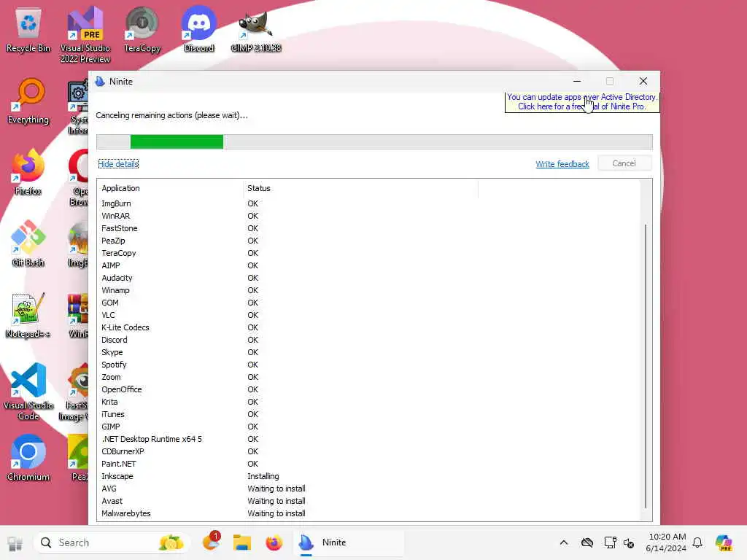Click the muted volume tray icon
The height and width of the screenshot is (560, 747).
coord(629,543)
